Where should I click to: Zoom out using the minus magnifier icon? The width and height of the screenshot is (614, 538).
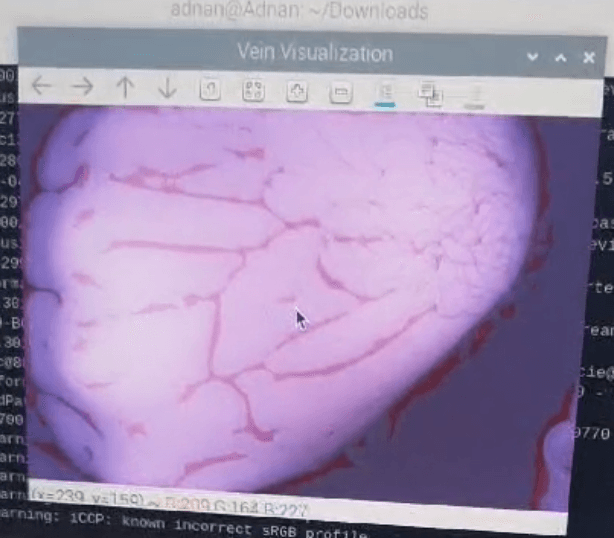point(340,93)
